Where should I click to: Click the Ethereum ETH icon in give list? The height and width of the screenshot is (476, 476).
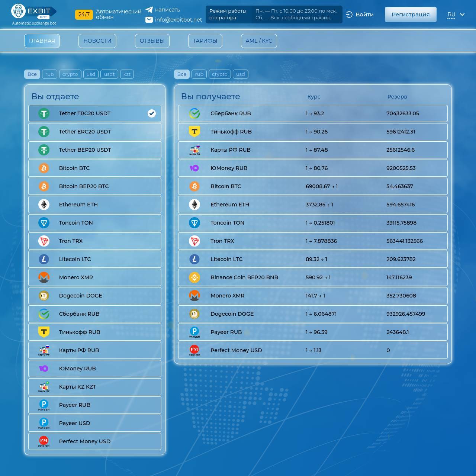(x=44, y=205)
